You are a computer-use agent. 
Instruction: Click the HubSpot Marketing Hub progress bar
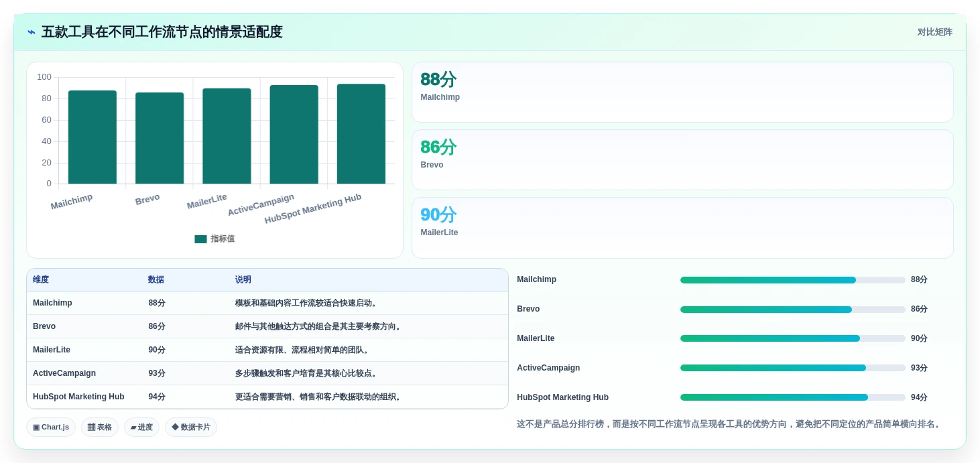792,397
